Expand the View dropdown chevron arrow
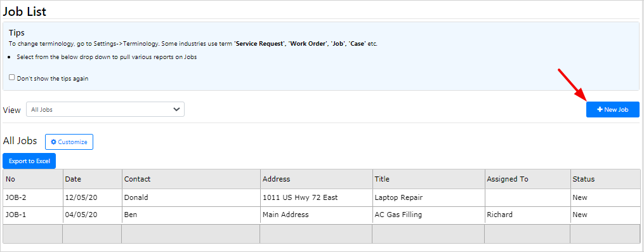This screenshot has width=644, height=252. (x=176, y=110)
